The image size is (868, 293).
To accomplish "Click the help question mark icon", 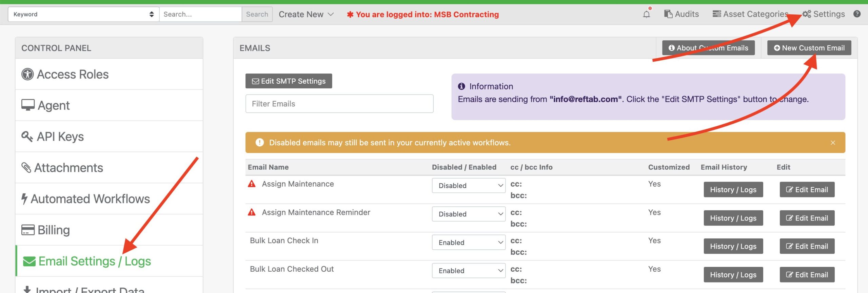I will pos(857,14).
